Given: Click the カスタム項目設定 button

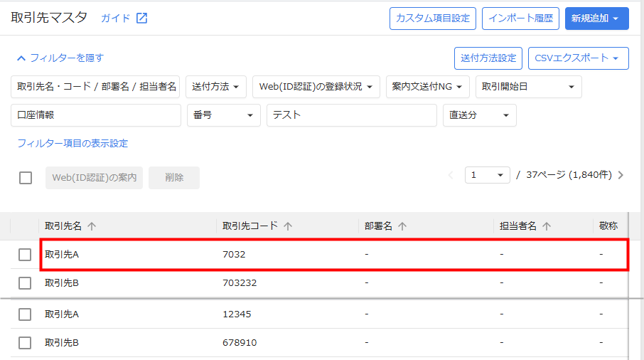Looking at the screenshot, I should coord(432,18).
